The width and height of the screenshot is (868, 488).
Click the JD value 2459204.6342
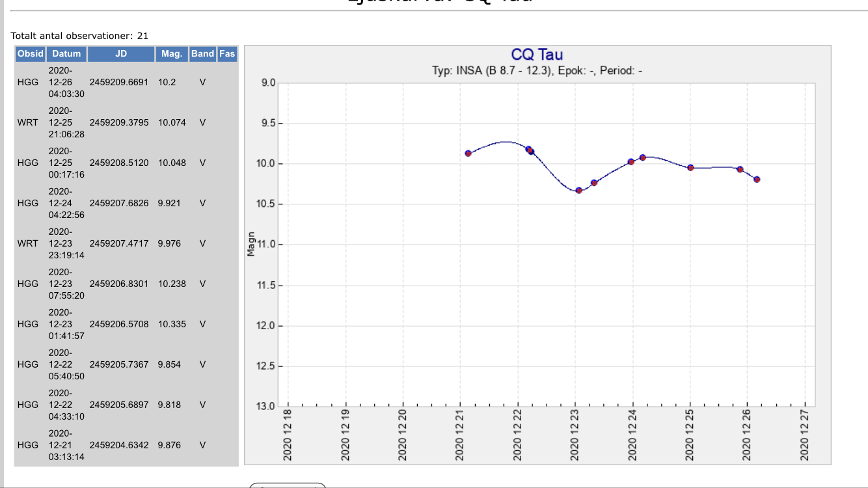point(119,445)
